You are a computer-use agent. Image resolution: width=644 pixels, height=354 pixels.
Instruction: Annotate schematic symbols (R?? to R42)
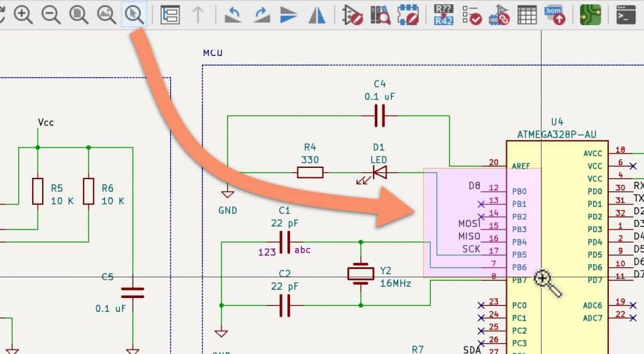pos(443,15)
